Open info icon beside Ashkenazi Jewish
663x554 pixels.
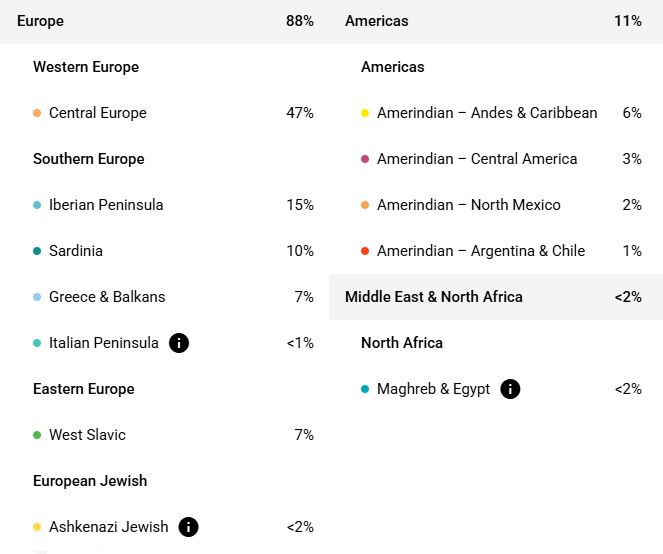[189, 527]
